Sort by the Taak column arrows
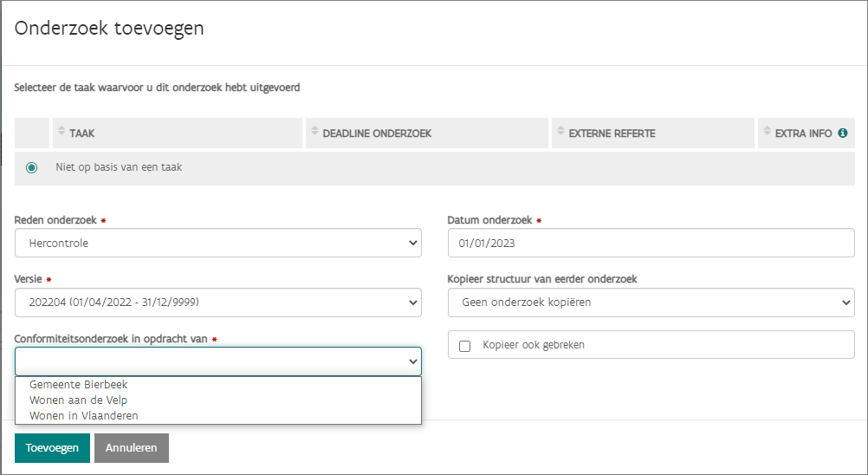This screenshot has width=868, height=475. [62, 133]
